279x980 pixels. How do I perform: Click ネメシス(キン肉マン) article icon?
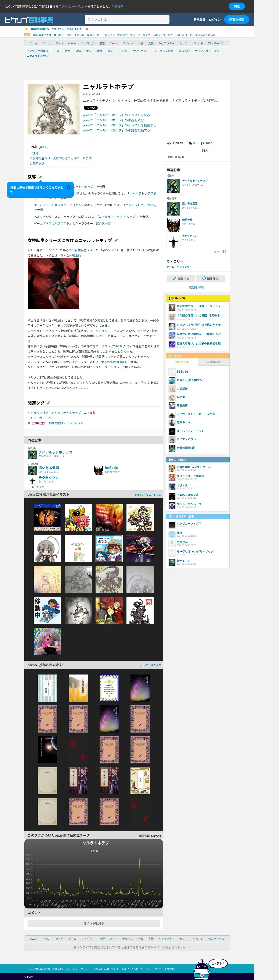click(172, 380)
